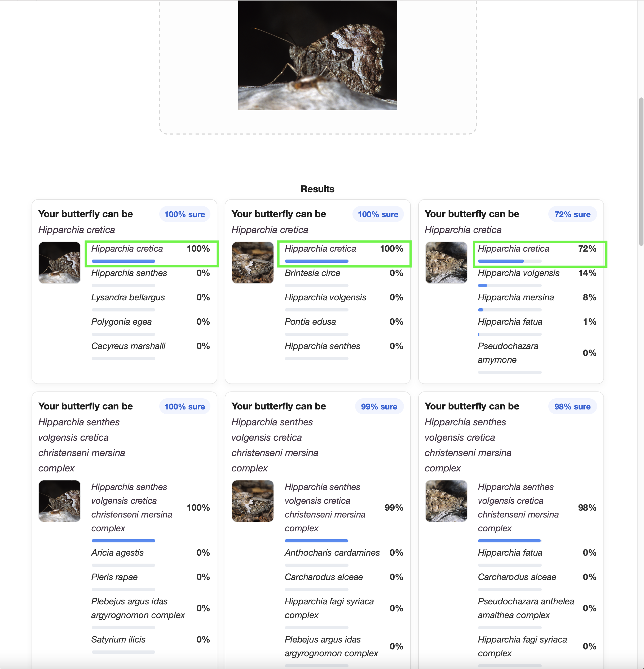Click the Hipparchia mersina 8% confidence bar
This screenshot has width=644, height=669.
click(x=509, y=310)
